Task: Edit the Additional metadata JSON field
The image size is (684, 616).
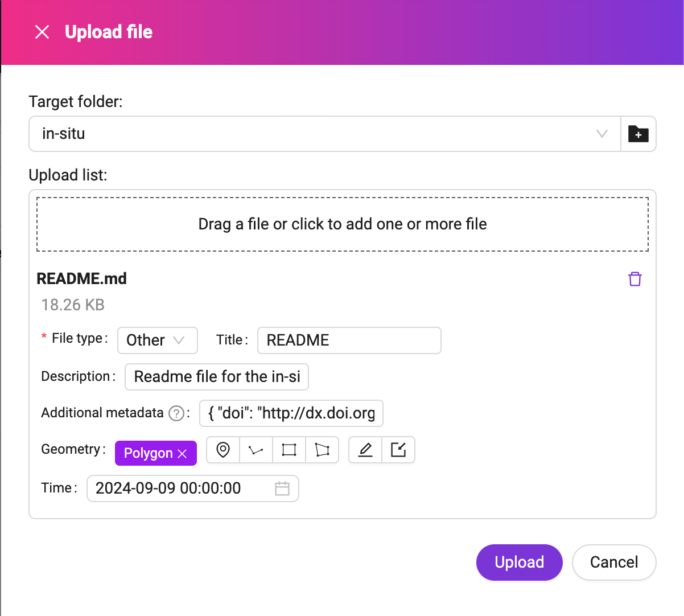Action: [x=291, y=413]
